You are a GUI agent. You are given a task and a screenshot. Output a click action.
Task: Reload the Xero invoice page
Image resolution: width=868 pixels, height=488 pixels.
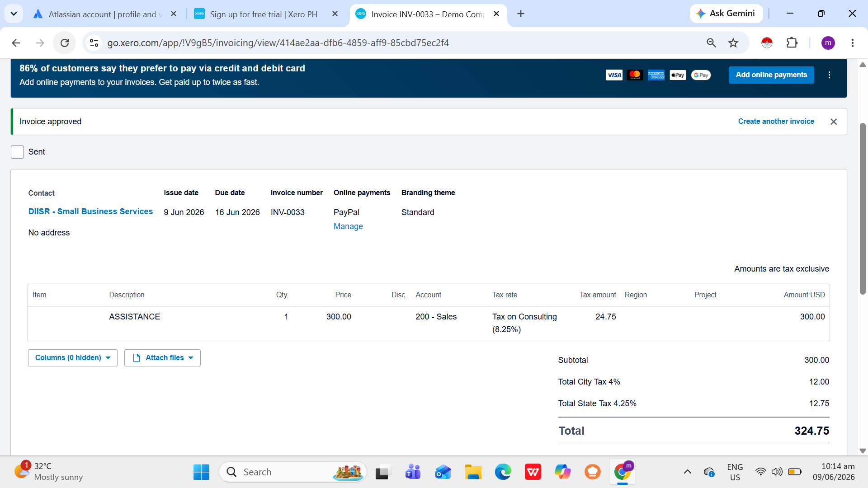(65, 43)
